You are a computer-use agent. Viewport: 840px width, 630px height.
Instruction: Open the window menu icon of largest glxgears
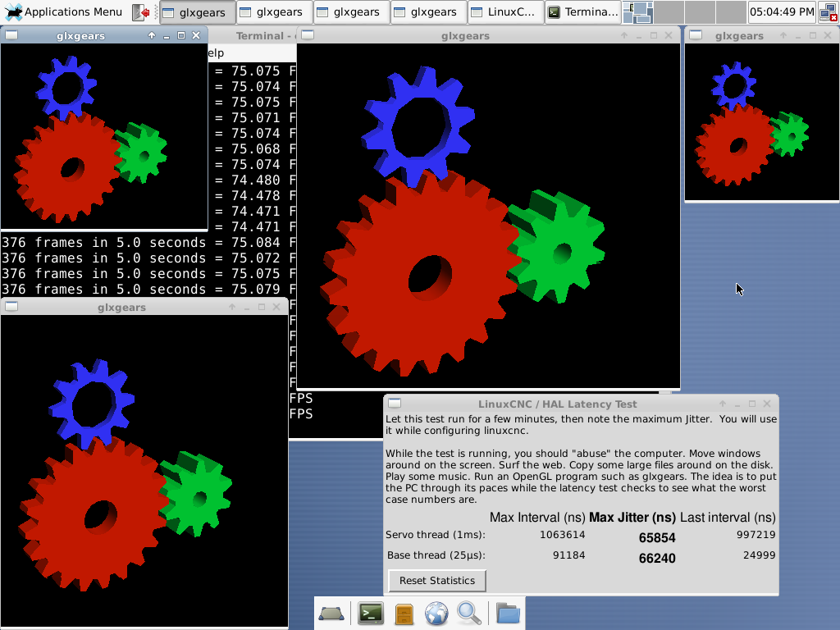pyautogui.click(x=308, y=35)
